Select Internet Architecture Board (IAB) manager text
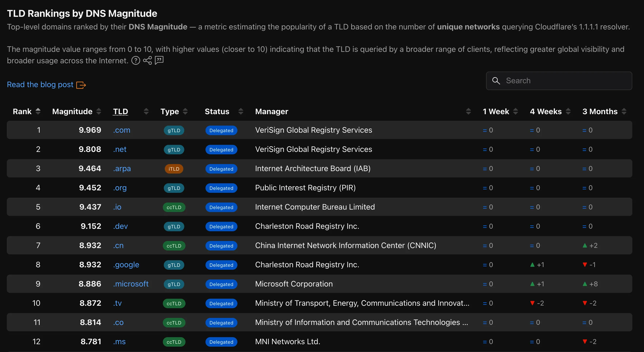This screenshot has height=352, width=644. (x=313, y=168)
